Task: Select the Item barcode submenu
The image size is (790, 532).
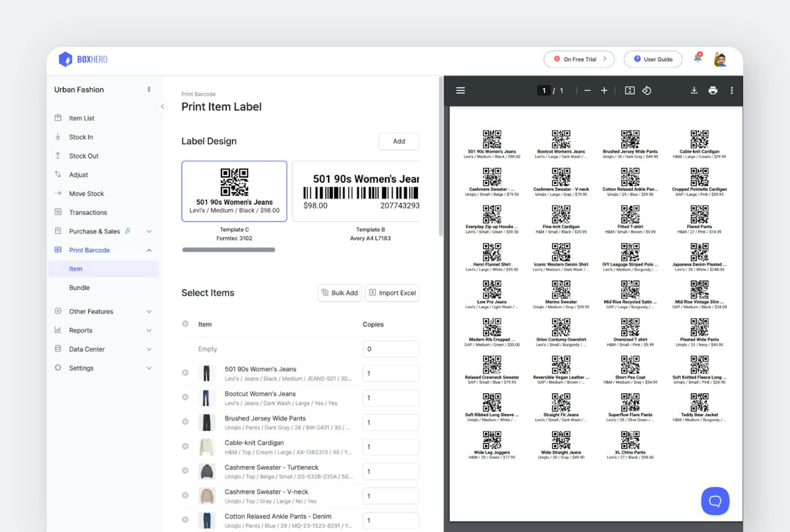Action: [103, 269]
